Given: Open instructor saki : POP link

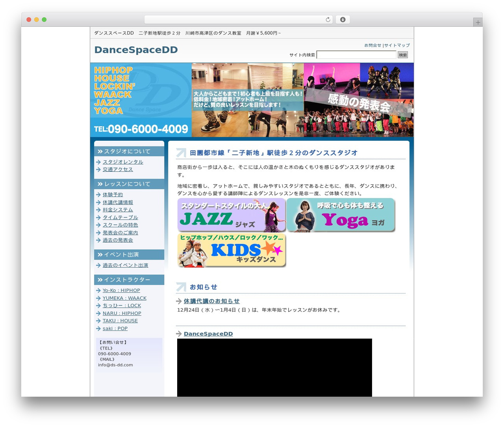Looking at the screenshot, I should [x=115, y=329].
